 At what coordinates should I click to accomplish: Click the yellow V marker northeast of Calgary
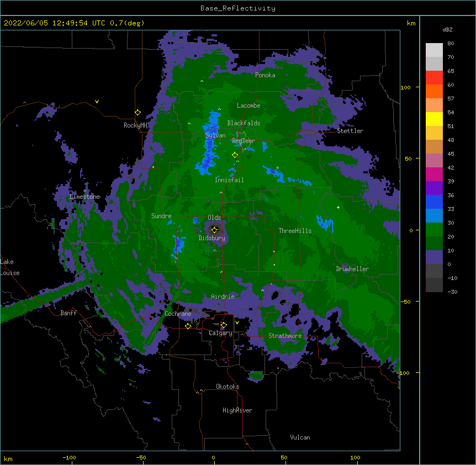(237, 323)
